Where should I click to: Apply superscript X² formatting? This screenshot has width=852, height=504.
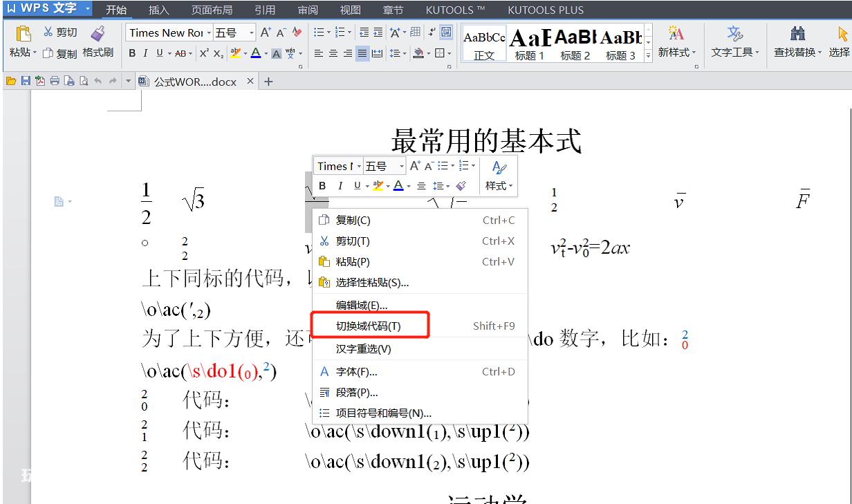[x=205, y=53]
